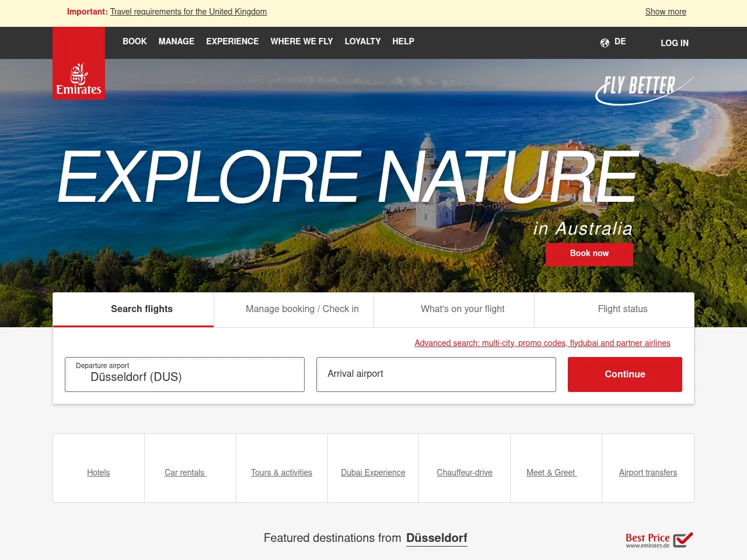Open the WHERE WE FLY menu
Viewport: 747px width, 560px height.
coord(302,41)
